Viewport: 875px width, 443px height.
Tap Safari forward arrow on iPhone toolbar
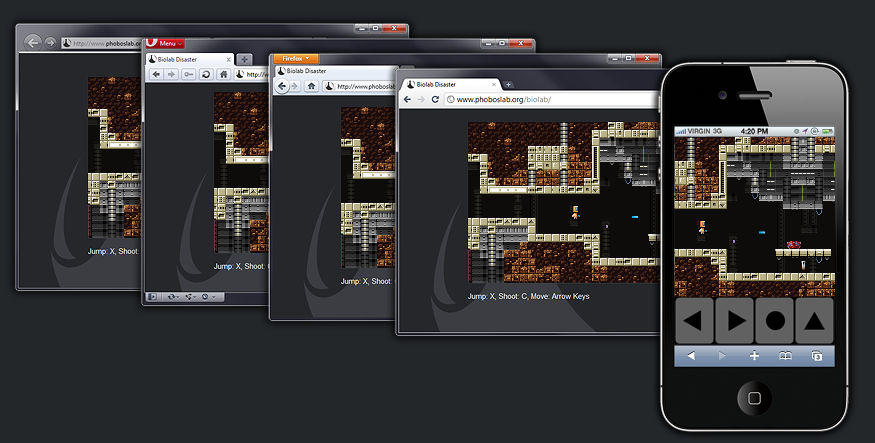pos(722,356)
